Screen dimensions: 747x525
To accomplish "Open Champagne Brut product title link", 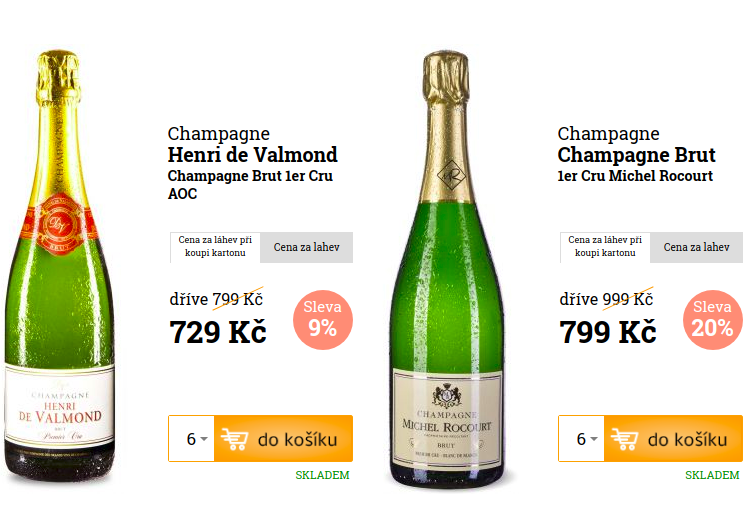I will point(636,155).
